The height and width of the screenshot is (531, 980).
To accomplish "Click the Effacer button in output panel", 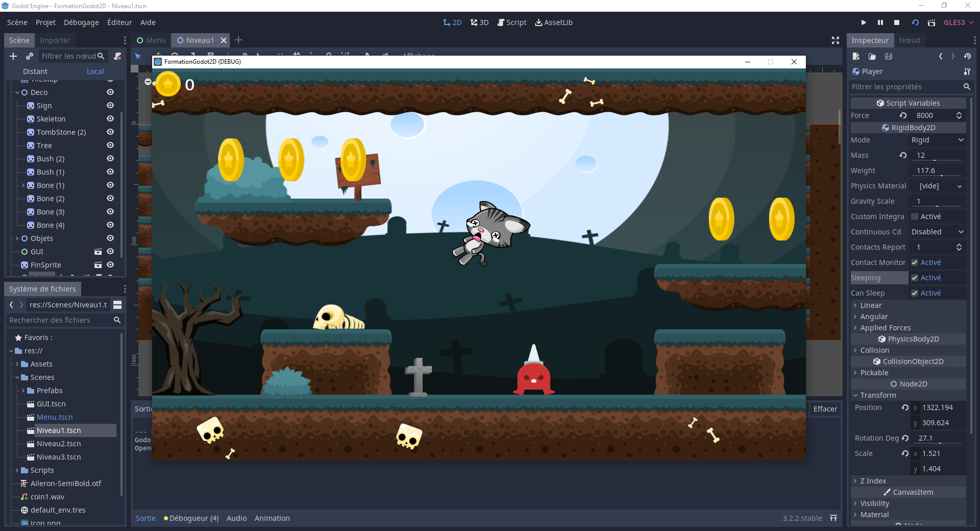I will 825,409.
